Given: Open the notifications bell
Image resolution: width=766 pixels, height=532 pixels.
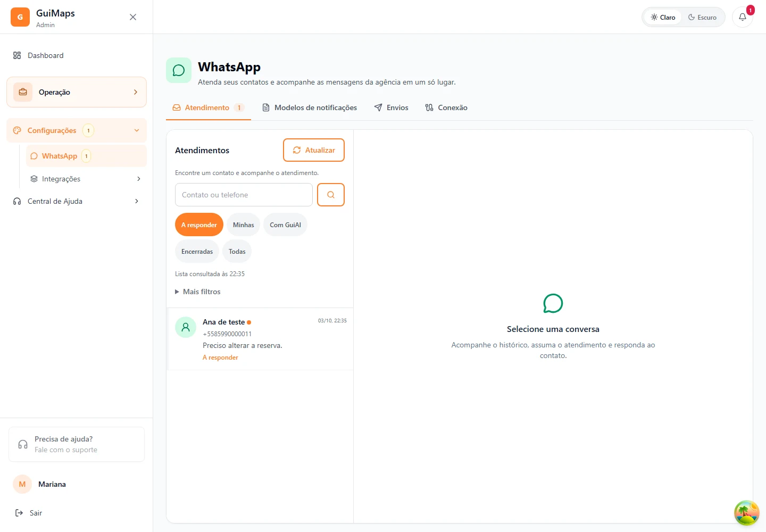Looking at the screenshot, I should [743, 17].
